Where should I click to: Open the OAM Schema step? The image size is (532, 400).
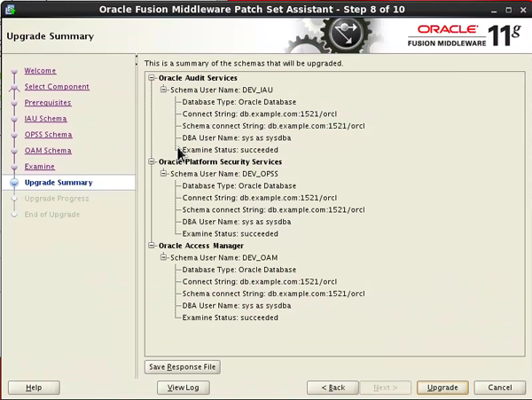click(48, 150)
